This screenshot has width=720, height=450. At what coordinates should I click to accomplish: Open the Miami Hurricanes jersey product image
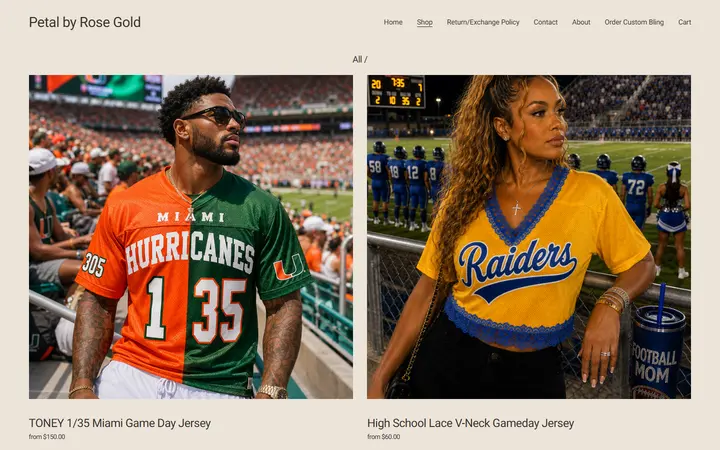click(191, 237)
